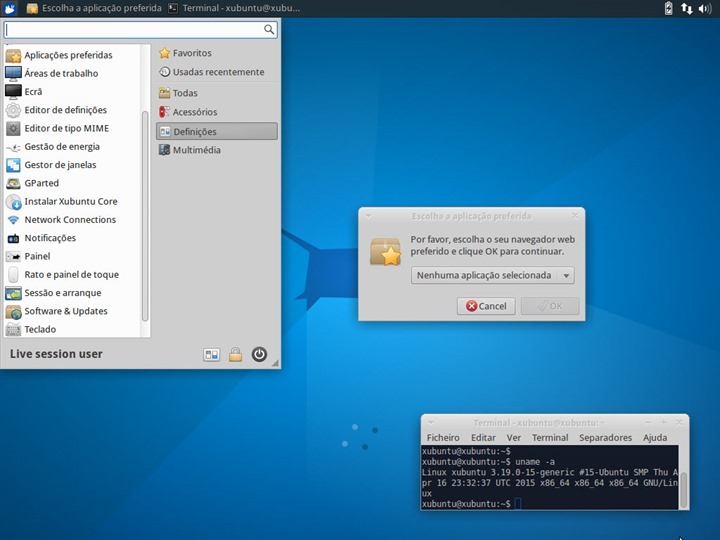Switch to Terminal taskbar item

click(234, 8)
